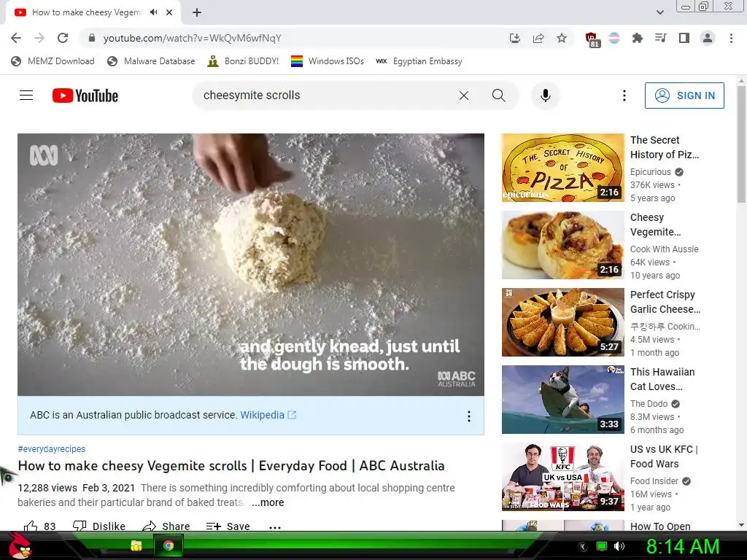Open the MEMZ Download bookmark
The width and height of the screenshot is (747, 560).
click(53, 61)
